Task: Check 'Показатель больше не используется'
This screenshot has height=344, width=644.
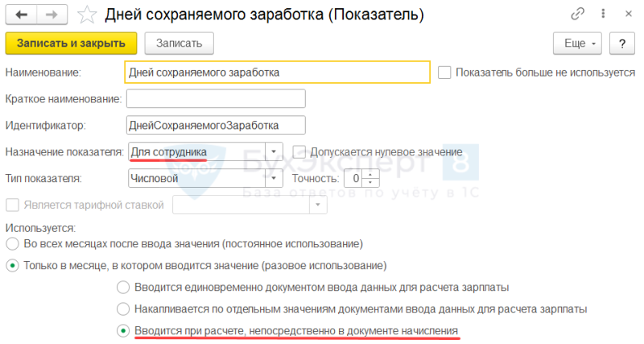Action: click(x=444, y=73)
